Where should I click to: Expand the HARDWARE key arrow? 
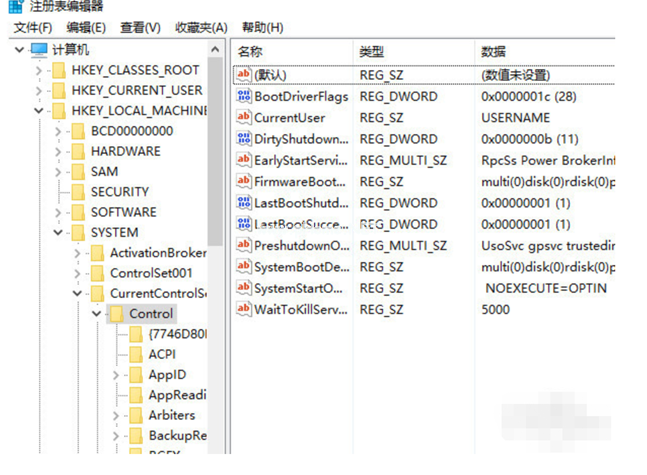point(58,151)
